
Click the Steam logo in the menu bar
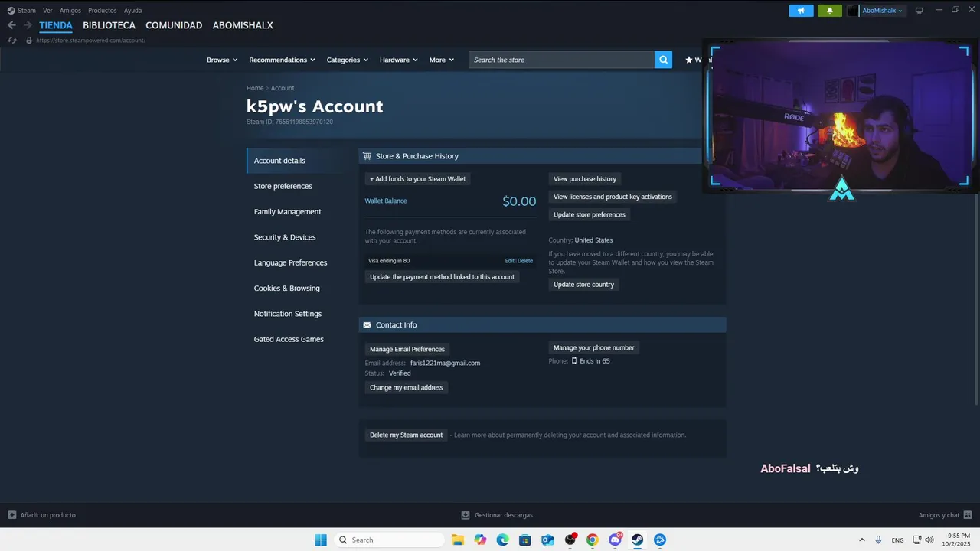point(11,11)
